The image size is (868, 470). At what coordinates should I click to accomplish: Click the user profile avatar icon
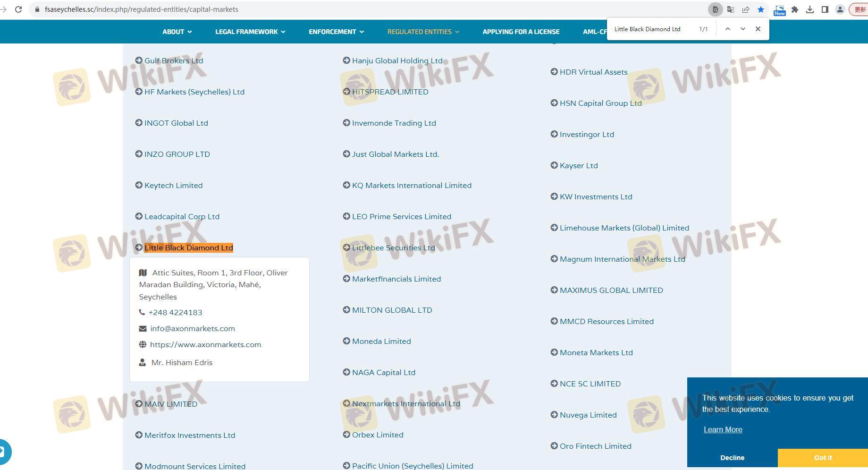coord(840,9)
